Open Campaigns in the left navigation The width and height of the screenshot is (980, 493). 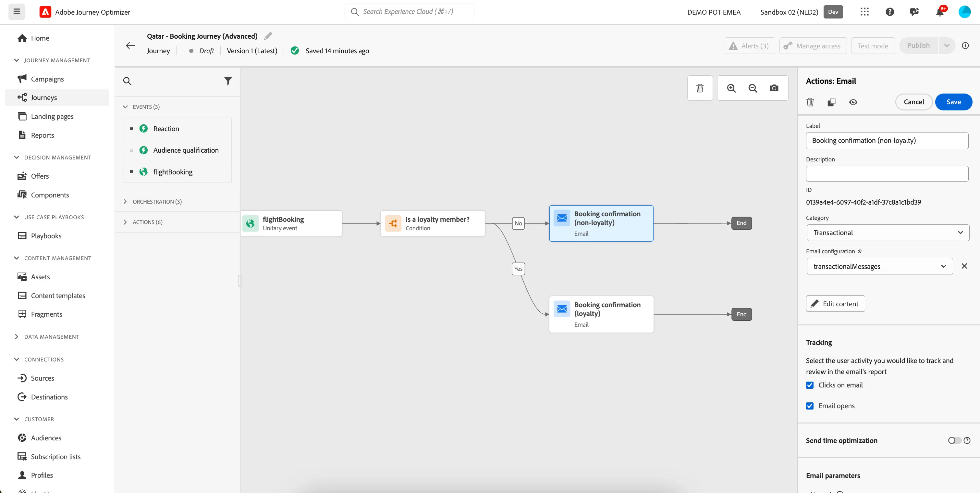(x=47, y=79)
